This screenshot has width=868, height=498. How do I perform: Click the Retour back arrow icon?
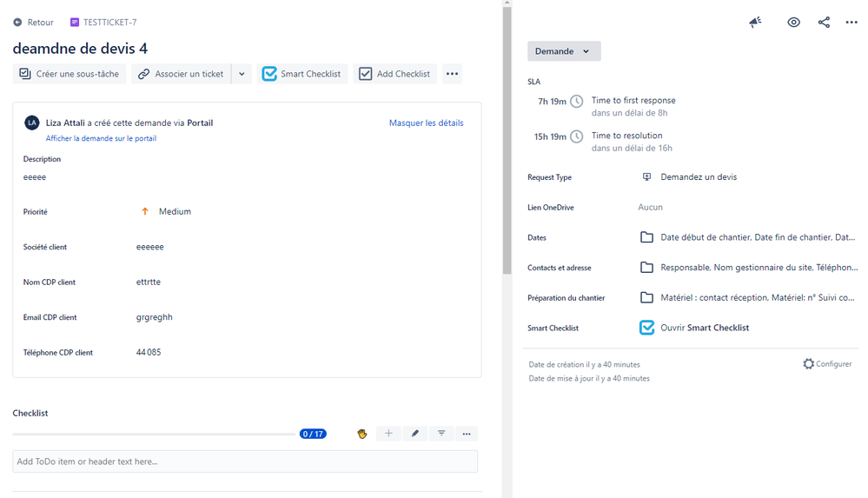coord(17,22)
